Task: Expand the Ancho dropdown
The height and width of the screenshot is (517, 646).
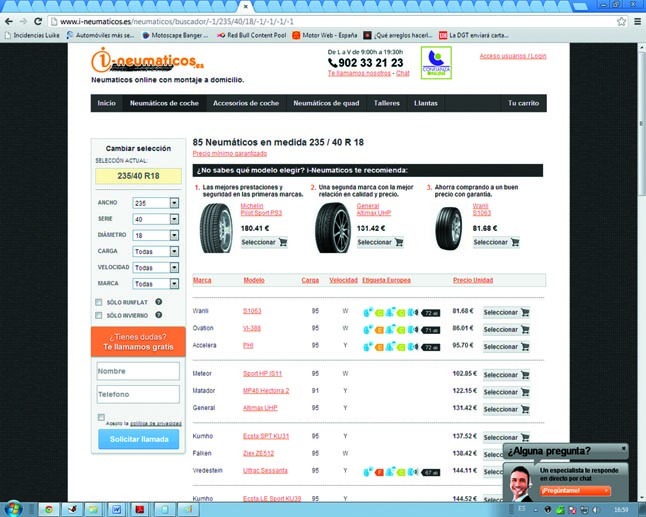Action: (x=156, y=203)
